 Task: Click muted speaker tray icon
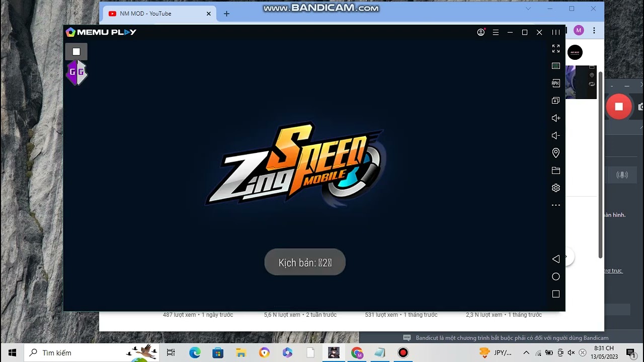pyautogui.click(x=572, y=353)
